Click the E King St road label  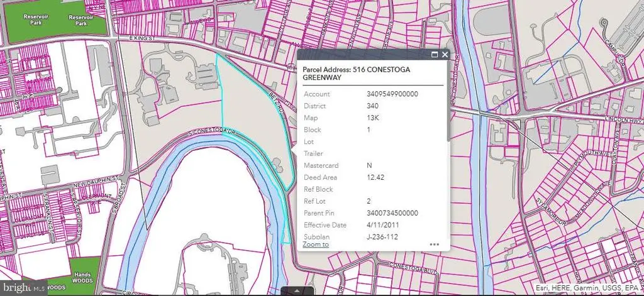click(x=141, y=39)
